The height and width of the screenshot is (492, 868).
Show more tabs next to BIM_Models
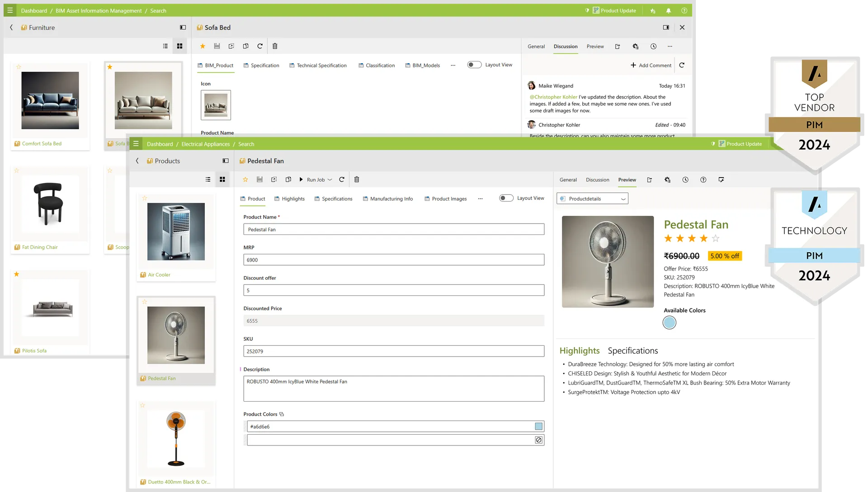pyautogui.click(x=453, y=66)
